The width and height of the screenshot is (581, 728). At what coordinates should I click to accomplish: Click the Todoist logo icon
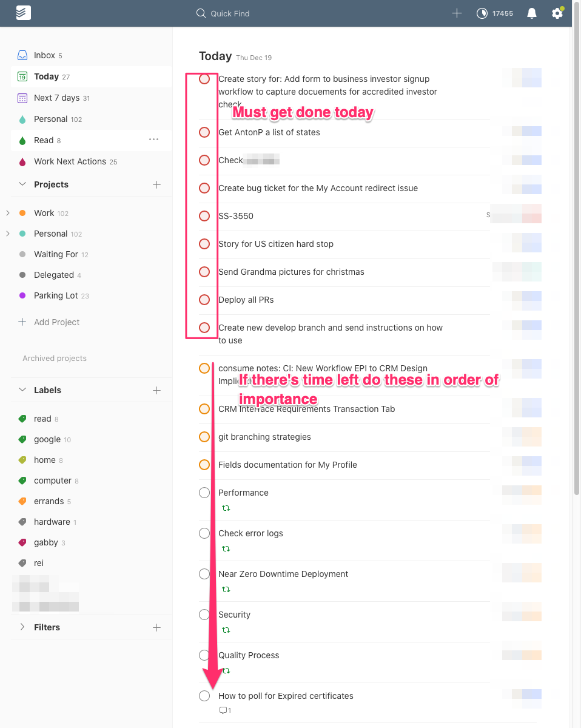pos(23,13)
